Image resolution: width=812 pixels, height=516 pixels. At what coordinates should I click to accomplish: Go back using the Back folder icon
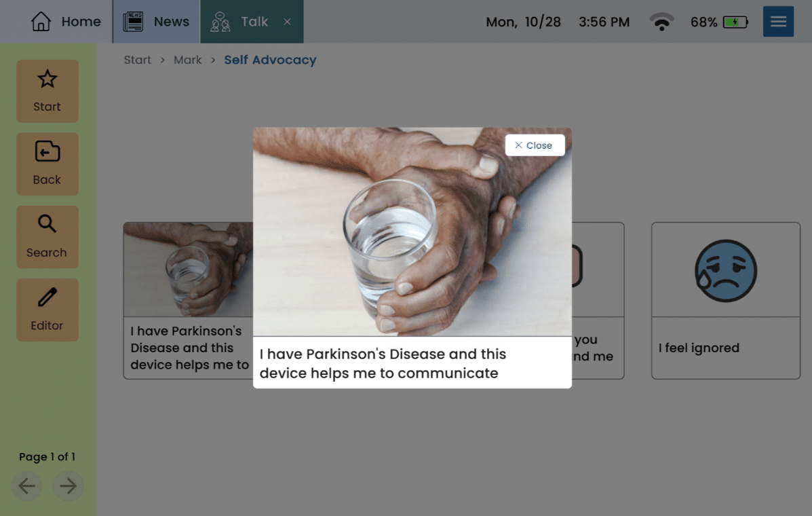click(47, 152)
